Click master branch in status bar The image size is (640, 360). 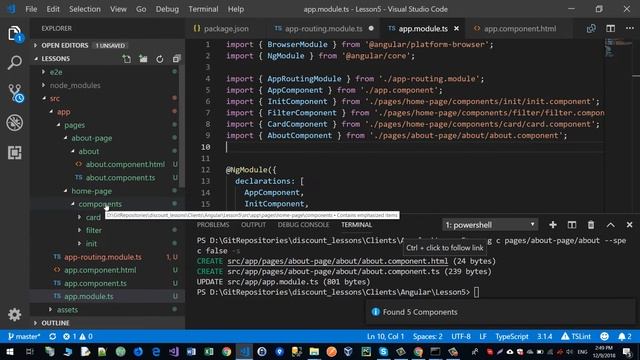24,337
